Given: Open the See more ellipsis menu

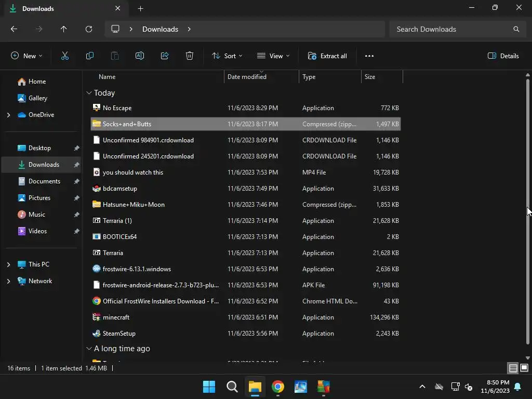Looking at the screenshot, I should coord(369,56).
